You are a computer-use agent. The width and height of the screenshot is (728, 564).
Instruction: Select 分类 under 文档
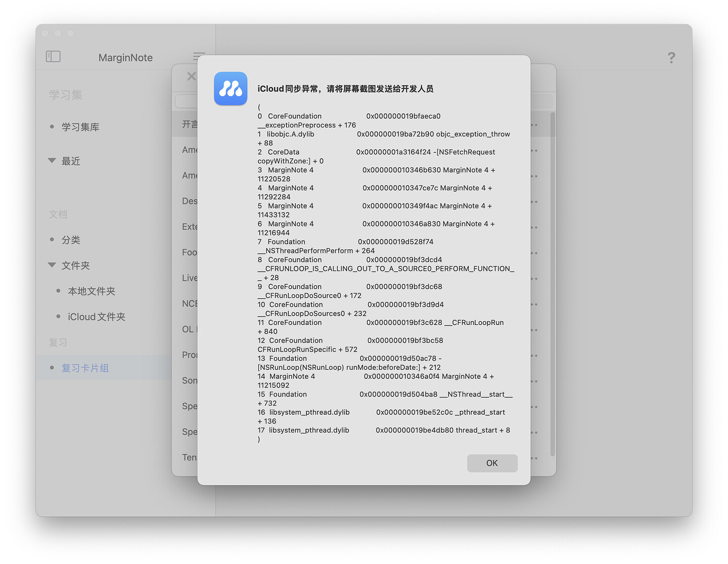click(71, 240)
